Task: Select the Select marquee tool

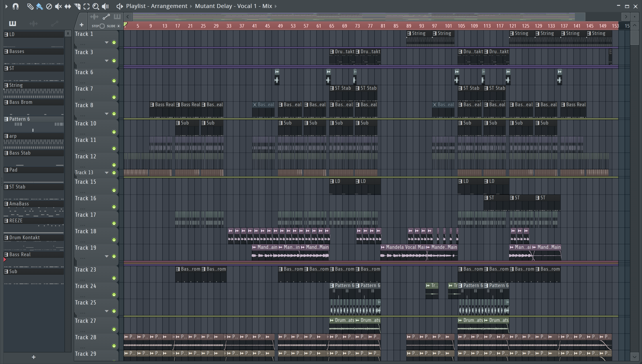Action: pos(86,6)
